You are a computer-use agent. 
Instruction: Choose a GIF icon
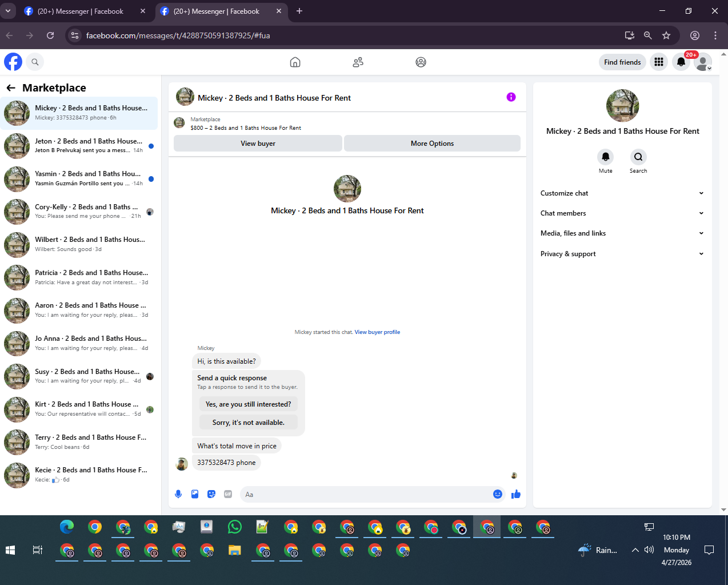pyautogui.click(x=228, y=494)
